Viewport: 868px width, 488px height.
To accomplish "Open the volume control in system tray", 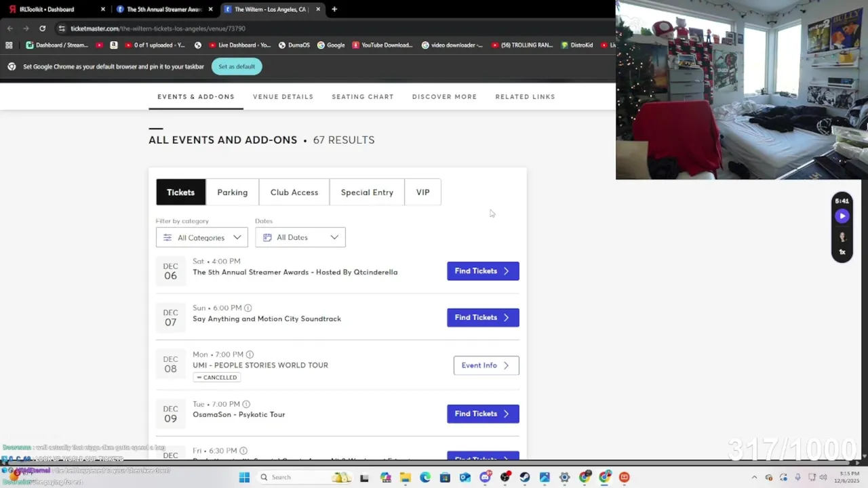I will (823, 477).
